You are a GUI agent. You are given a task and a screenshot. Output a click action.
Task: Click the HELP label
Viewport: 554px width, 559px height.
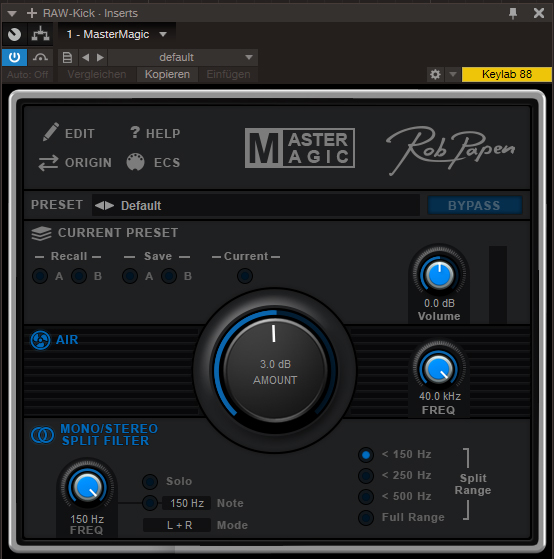tap(163, 134)
